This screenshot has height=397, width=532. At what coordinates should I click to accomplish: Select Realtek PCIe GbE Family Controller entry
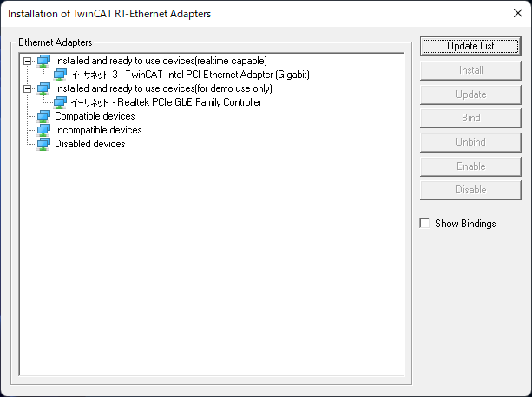(x=166, y=102)
